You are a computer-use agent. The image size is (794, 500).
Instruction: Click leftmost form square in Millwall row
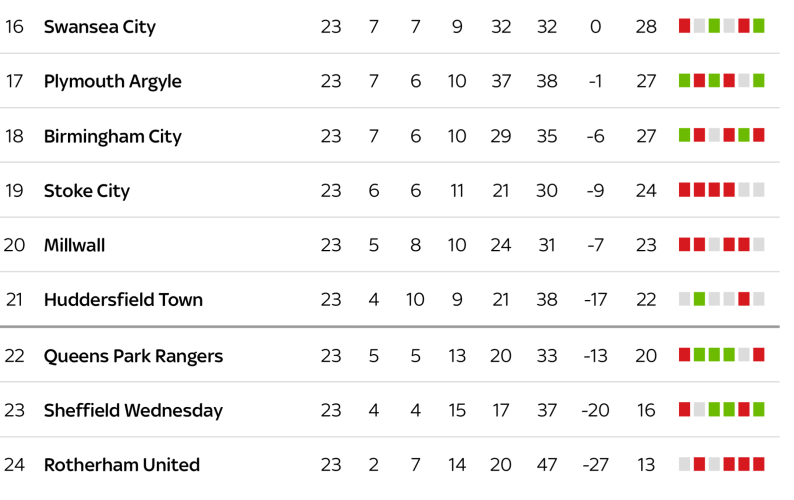click(x=685, y=244)
